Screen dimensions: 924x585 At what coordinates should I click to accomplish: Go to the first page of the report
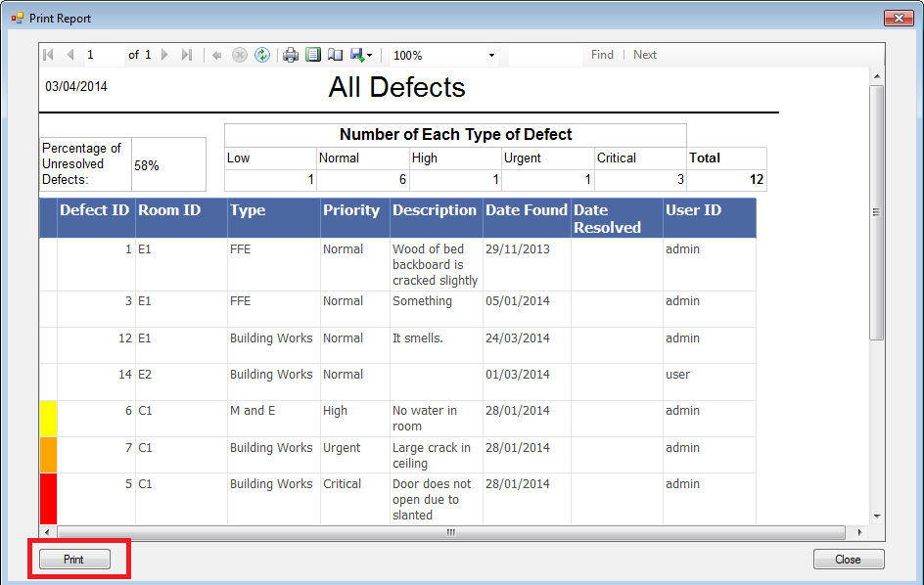coord(49,55)
